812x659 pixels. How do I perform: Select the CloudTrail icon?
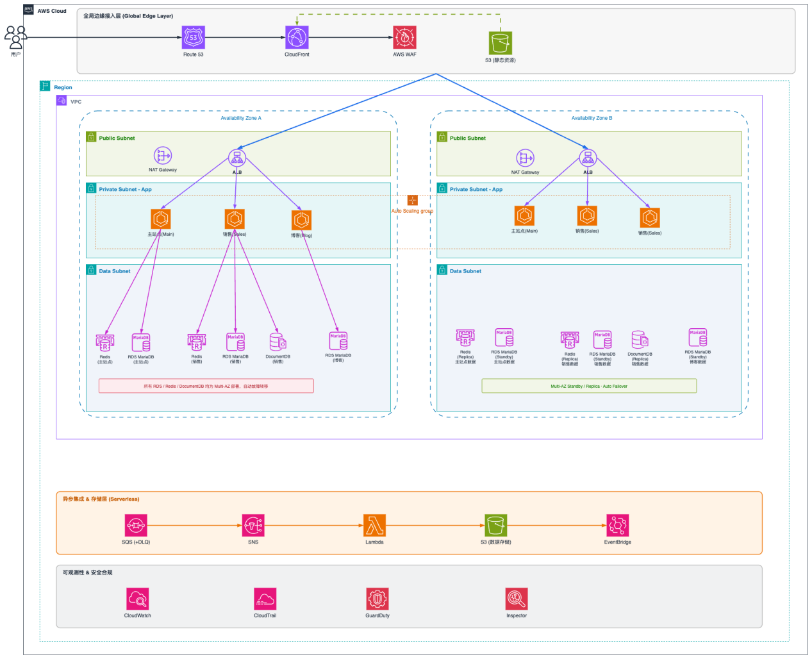point(265,599)
